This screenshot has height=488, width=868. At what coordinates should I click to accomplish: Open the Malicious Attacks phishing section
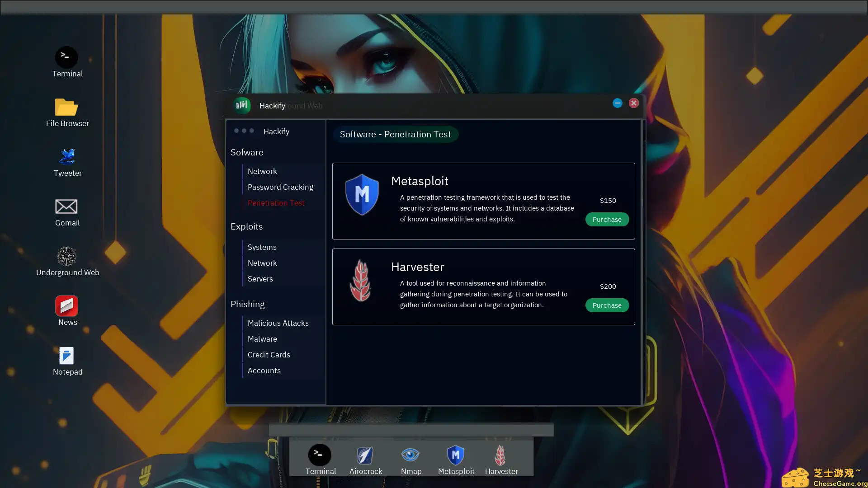278,323
